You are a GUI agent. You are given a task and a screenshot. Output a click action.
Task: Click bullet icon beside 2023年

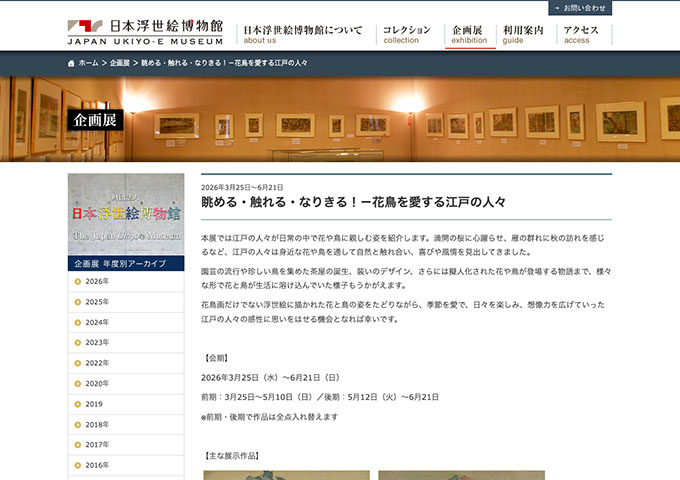[x=78, y=343]
